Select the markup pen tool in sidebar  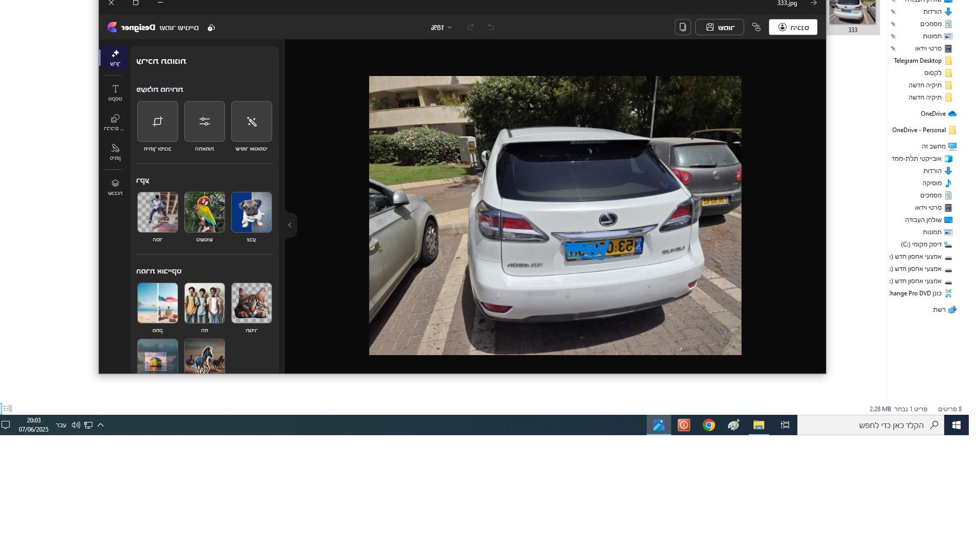coord(115,152)
